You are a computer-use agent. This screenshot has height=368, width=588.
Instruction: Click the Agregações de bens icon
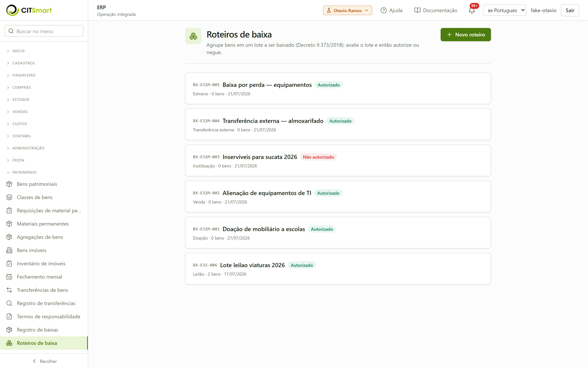9,237
